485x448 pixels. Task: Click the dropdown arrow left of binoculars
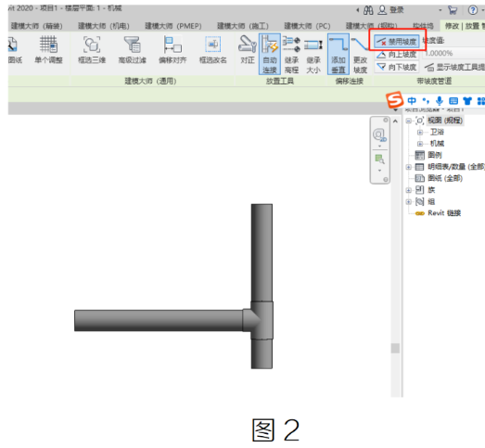pyautogui.click(x=358, y=10)
